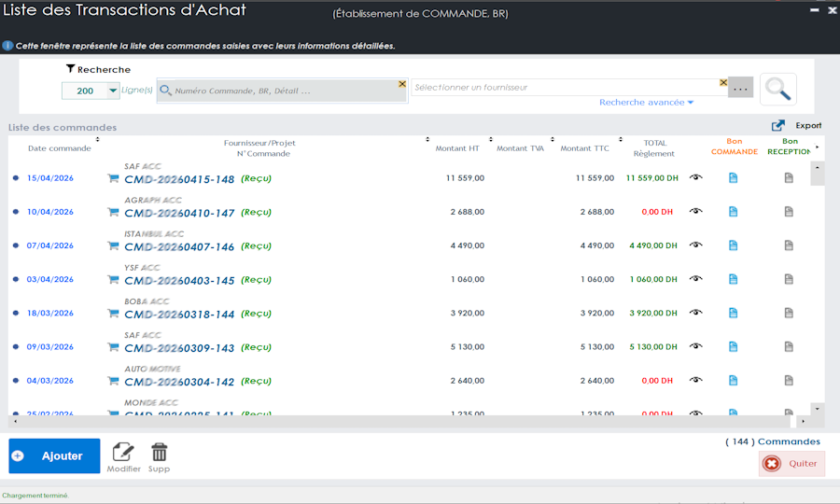This screenshot has width=840, height=504.
Task: Sort by Montant HT column header
Action: coord(457,148)
